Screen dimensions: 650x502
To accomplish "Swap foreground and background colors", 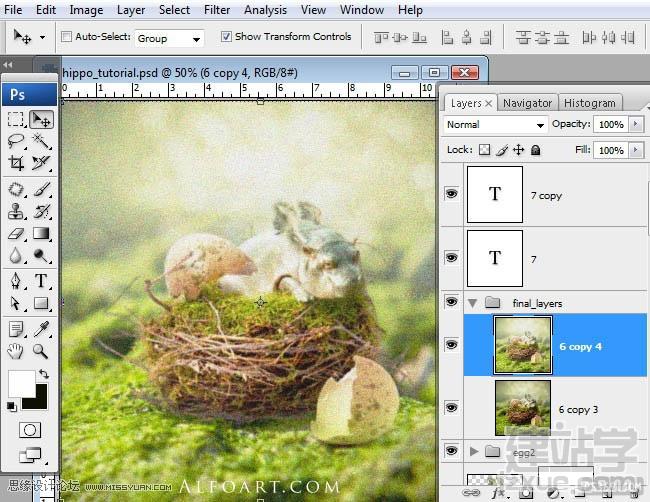I will (x=44, y=374).
